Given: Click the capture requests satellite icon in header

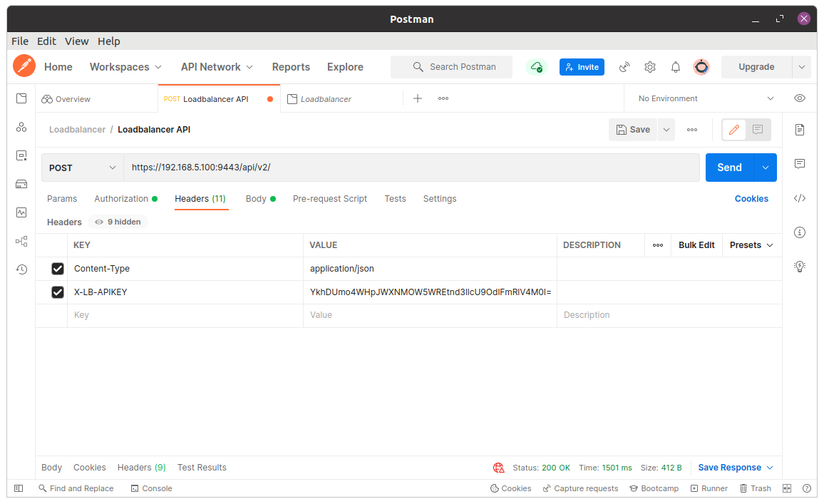Looking at the screenshot, I should point(624,67).
